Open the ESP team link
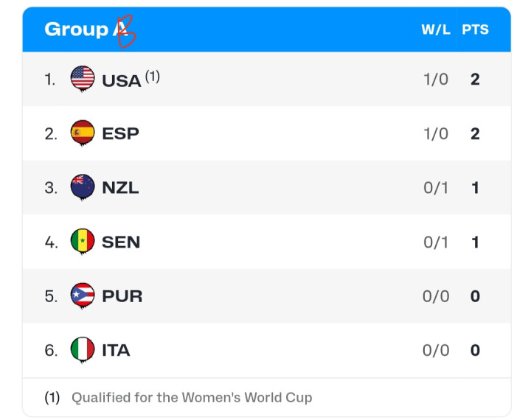The image size is (531, 420). (121, 133)
